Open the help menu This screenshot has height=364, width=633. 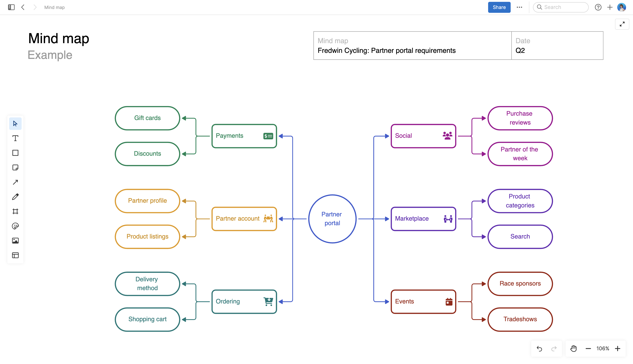tap(598, 7)
